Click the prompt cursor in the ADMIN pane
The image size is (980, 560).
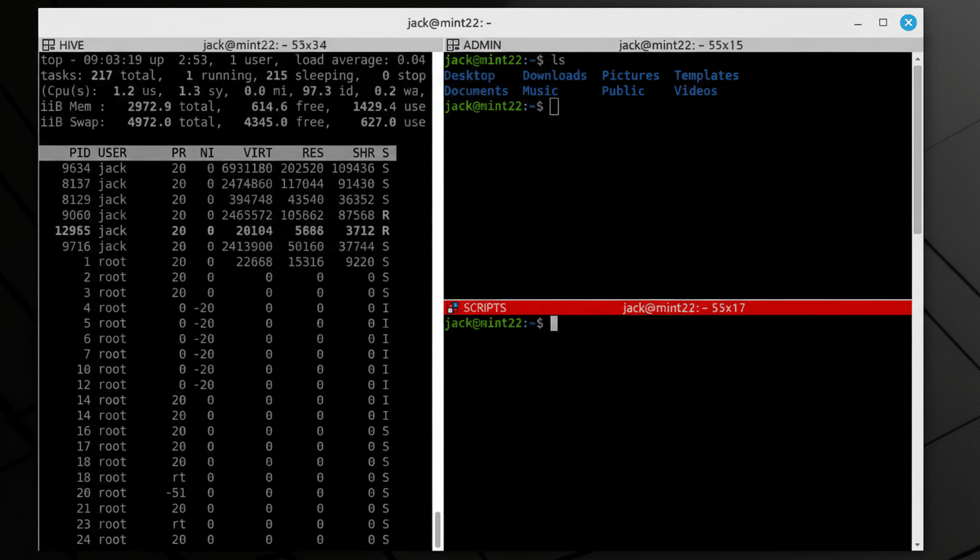pyautogui.click(x=554, y=107)
